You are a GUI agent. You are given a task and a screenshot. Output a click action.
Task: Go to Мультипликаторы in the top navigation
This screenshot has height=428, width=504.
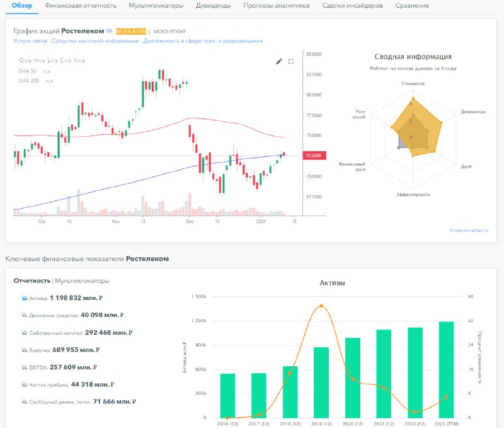(156, 6)
